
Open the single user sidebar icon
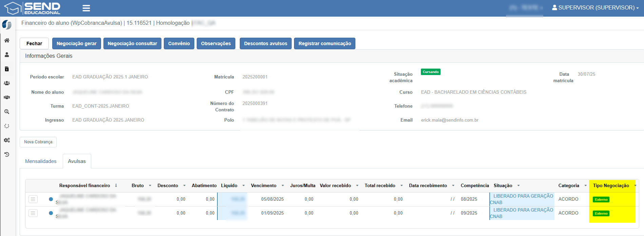tap(7, 55)
